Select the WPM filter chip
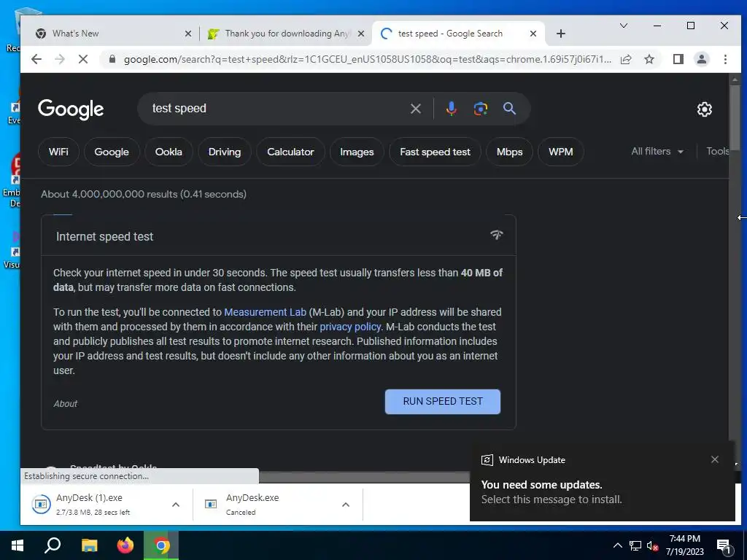 [561, 152]
